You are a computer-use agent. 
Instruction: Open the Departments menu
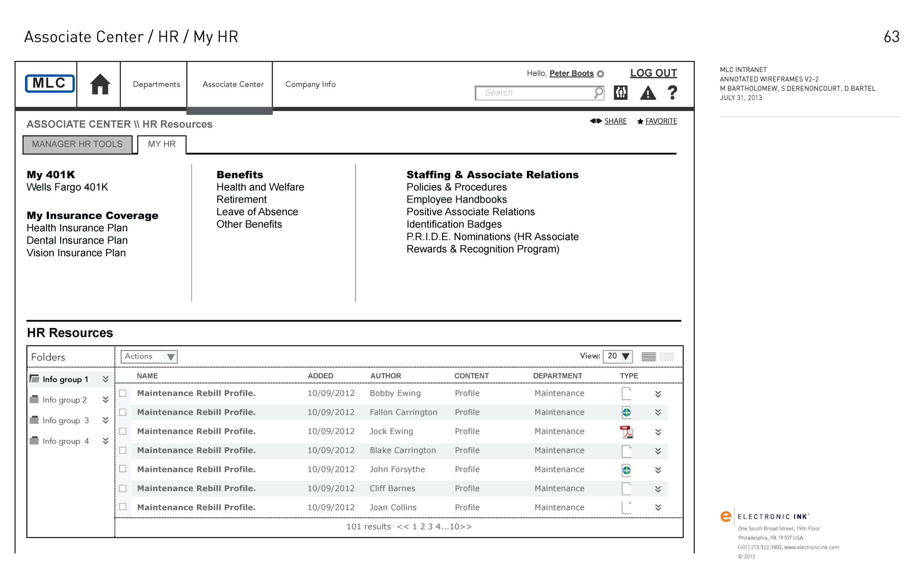click(x=156, y=84)
